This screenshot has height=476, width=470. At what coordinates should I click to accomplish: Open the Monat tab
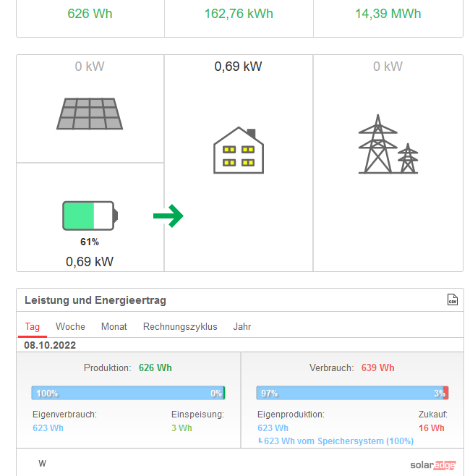pyautogui.click(x=114, y=326)
